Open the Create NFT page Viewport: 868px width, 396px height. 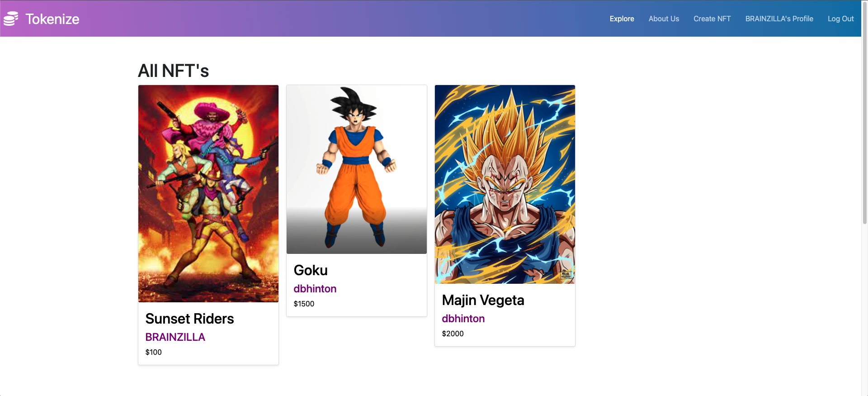(x=712, y=19)
